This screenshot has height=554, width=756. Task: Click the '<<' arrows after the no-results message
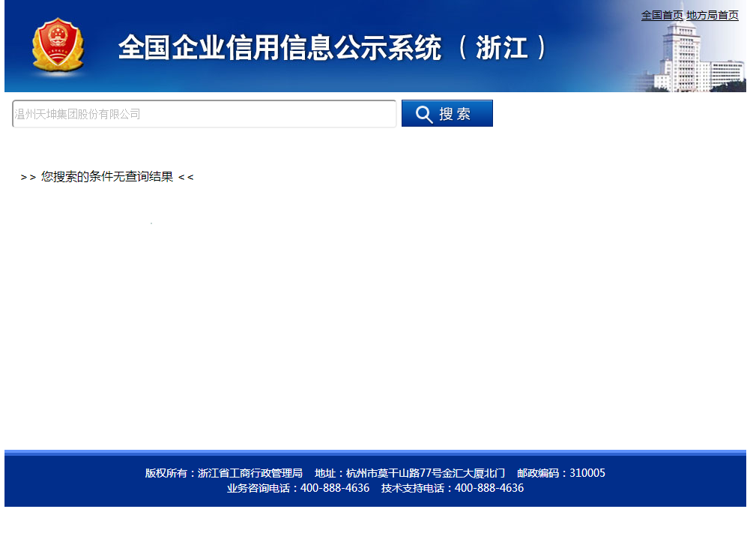pos(186,177)
